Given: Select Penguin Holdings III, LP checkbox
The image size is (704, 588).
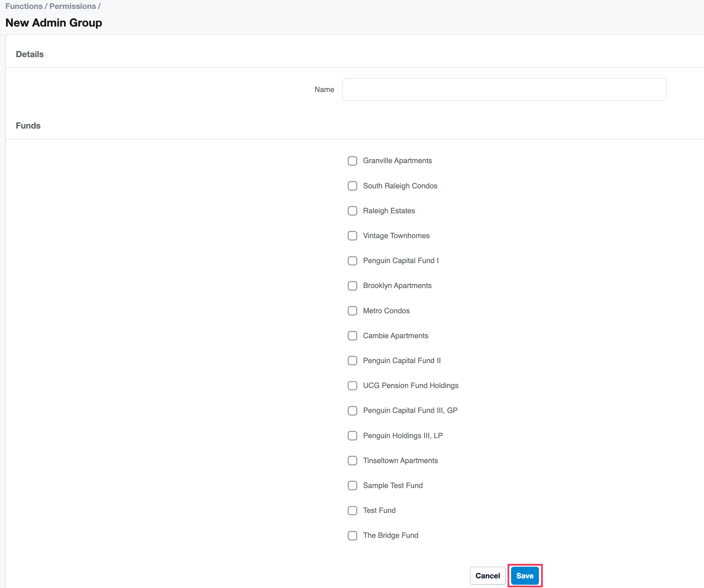Looking at the screenshot, I should [x=352, y=436].
